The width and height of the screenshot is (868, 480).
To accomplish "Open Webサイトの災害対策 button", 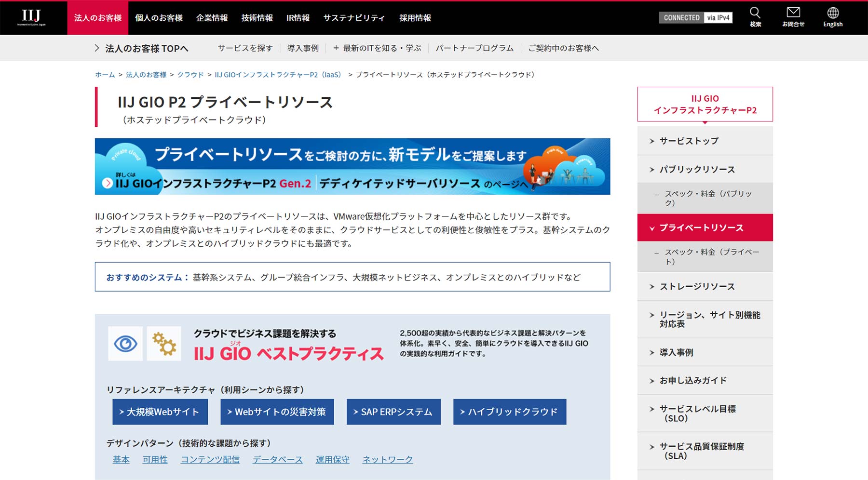I will [x=277, y=412].
